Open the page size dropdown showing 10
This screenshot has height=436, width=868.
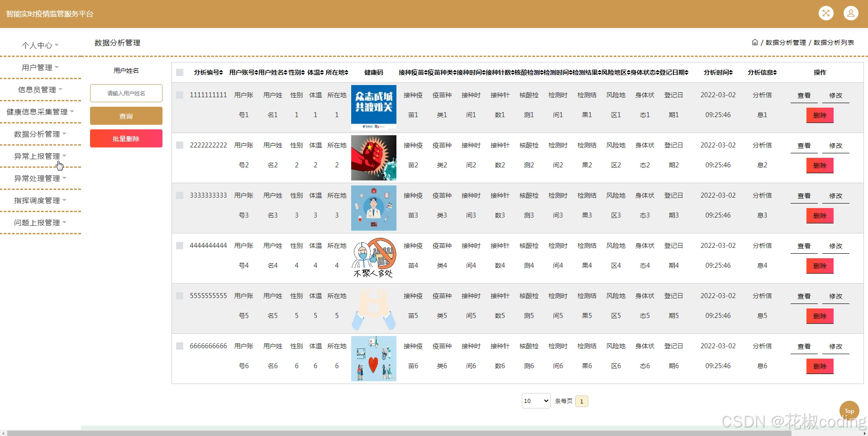point(536,401)
